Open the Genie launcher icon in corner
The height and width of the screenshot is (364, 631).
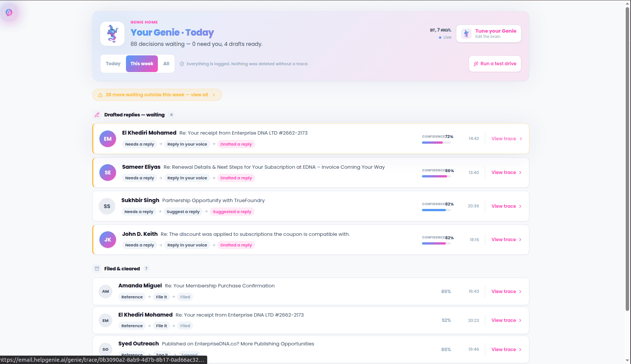pos(9,13)
